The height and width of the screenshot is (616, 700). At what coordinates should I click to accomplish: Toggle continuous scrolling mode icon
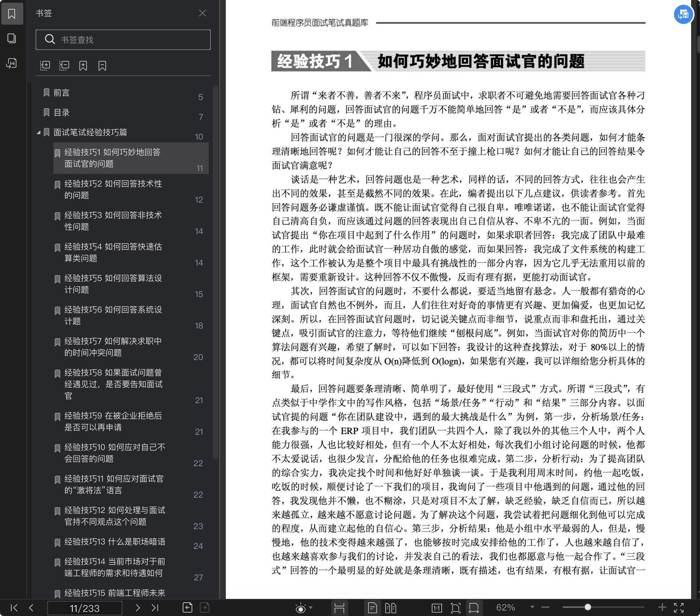pos(339,608)
